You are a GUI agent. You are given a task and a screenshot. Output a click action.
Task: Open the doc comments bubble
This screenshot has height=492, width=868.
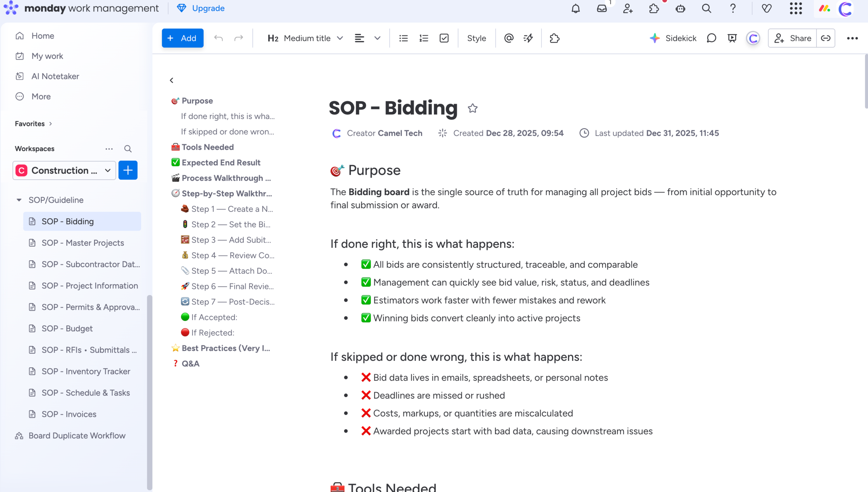coord(711,38)
